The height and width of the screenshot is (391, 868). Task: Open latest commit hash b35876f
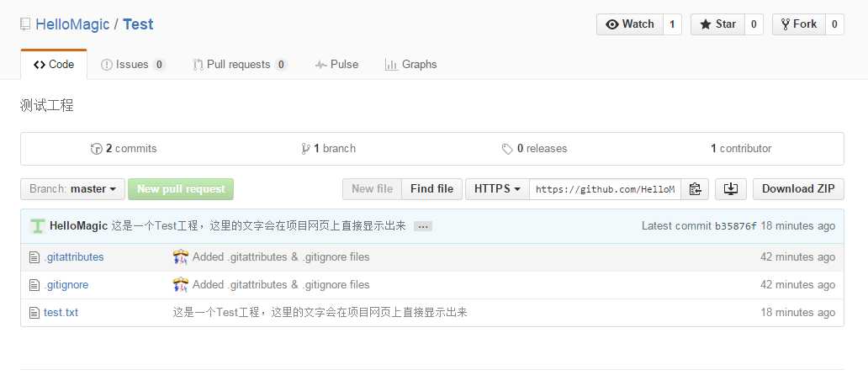tap(736, 226)
